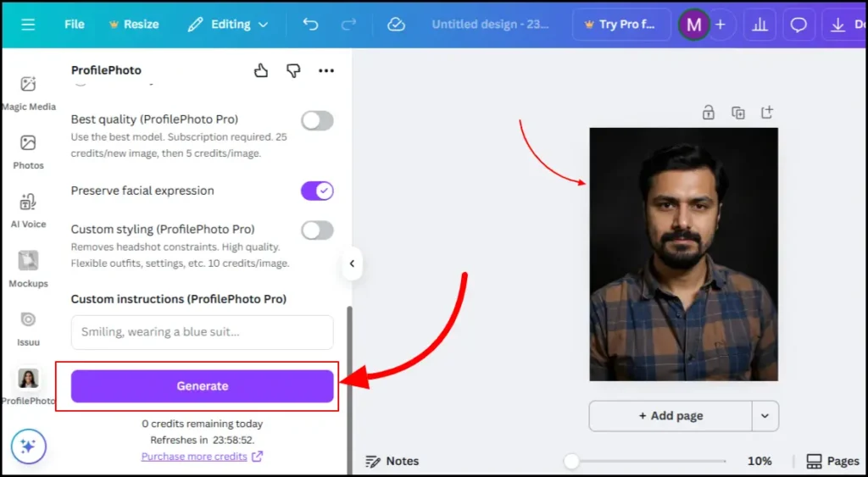Open AI Voice in sidebar
This screenshot has width=868, height=477.
[x=28, y=211]
